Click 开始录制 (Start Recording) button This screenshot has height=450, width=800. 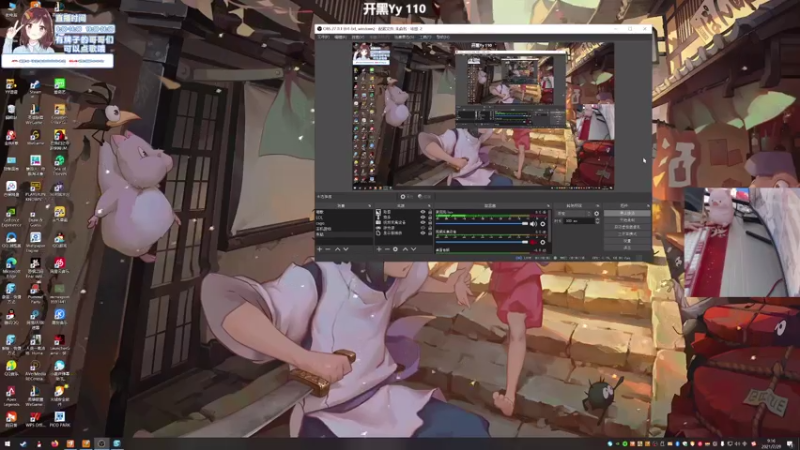[627, 220]
